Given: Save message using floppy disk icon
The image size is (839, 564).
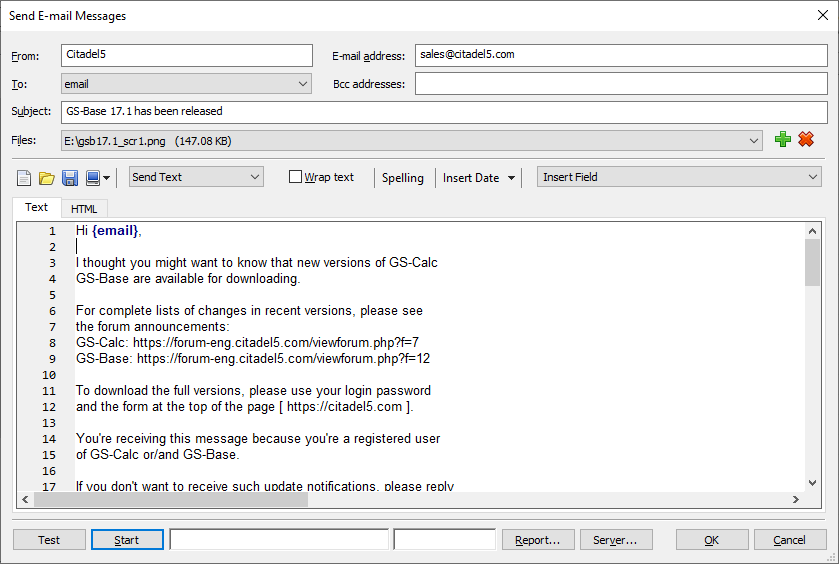Looking at the screenshot, I should 70,178.
